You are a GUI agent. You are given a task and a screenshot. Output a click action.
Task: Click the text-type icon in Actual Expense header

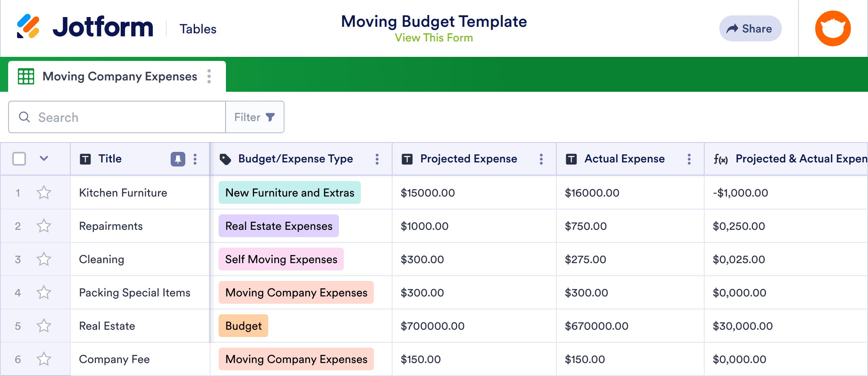(571, 159)
